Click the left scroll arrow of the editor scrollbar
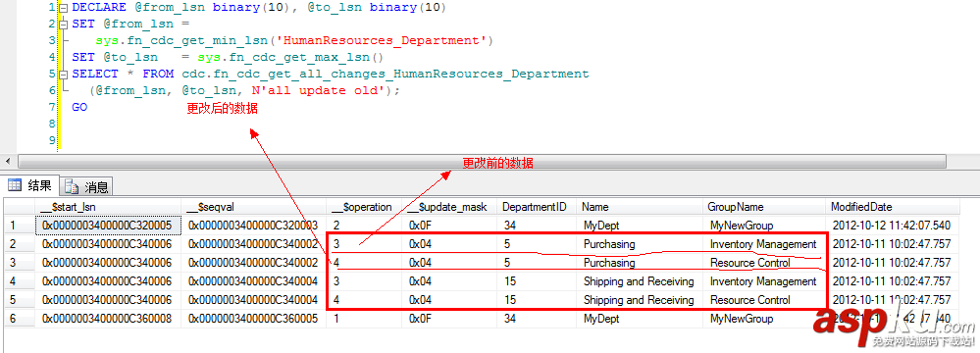 click(x=8, y=161)
